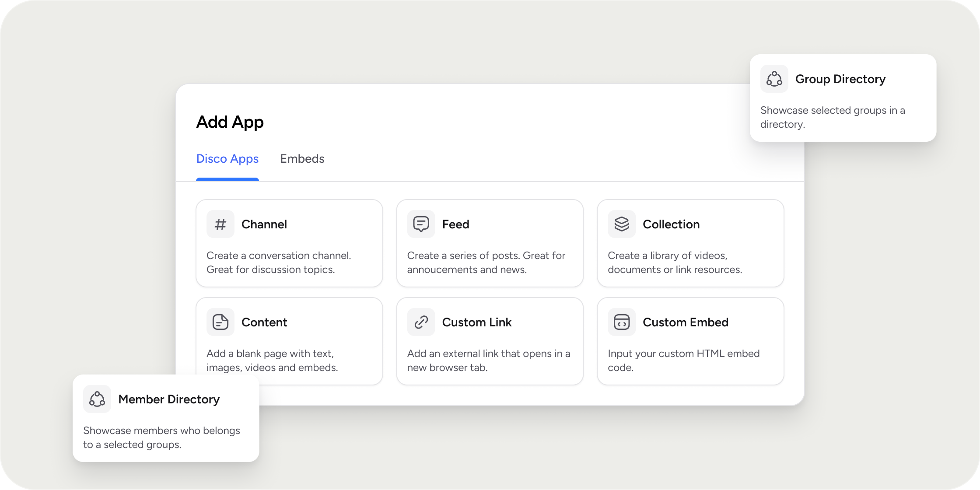Click 'Showcase members who belongs' description text
This screenshot has width=980, height=490.
coord(161,437)
